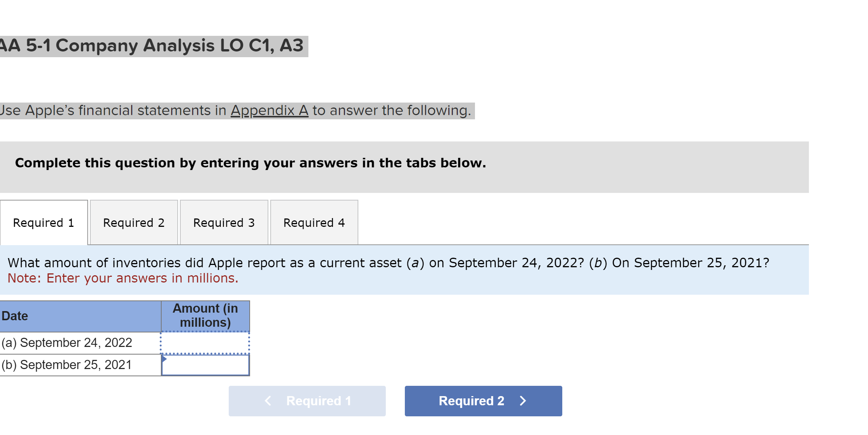
Task: Click the disabled Required 1 back button
Action: point(307,401)
